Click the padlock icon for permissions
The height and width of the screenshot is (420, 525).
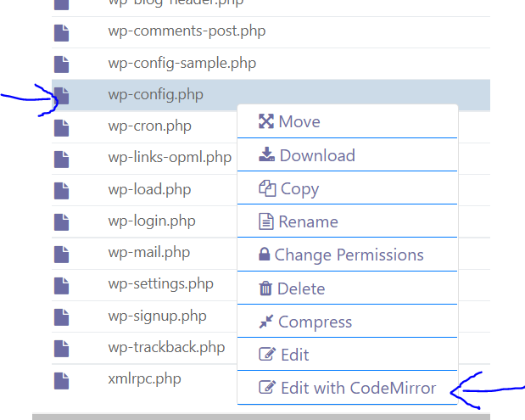tap(264, 255)
